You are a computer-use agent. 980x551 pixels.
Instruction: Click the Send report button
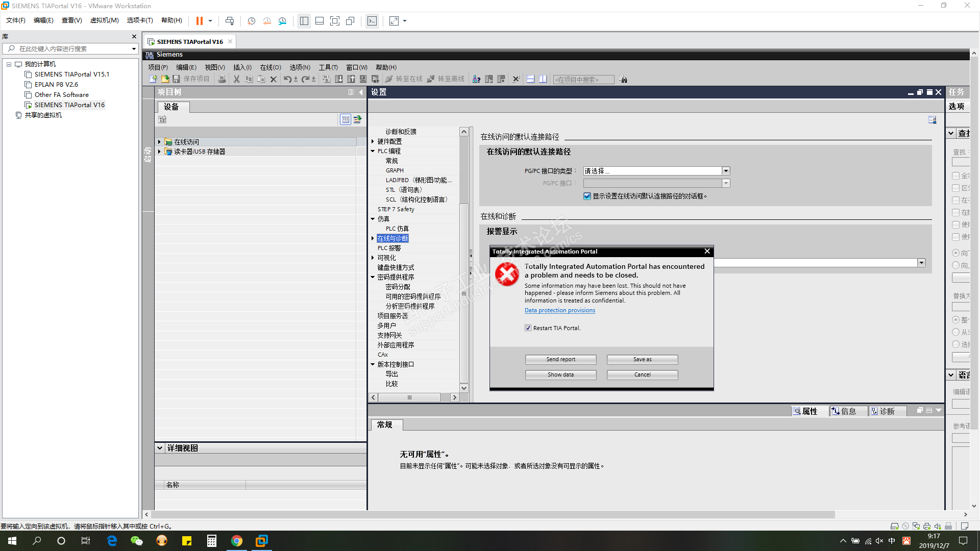pyautogui.click(x=560, y=359)
